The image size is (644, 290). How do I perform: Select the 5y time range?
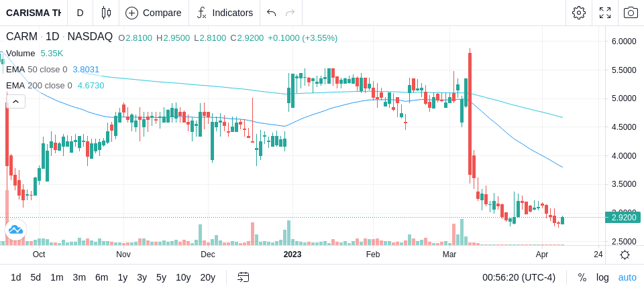[x=161, y=277]
